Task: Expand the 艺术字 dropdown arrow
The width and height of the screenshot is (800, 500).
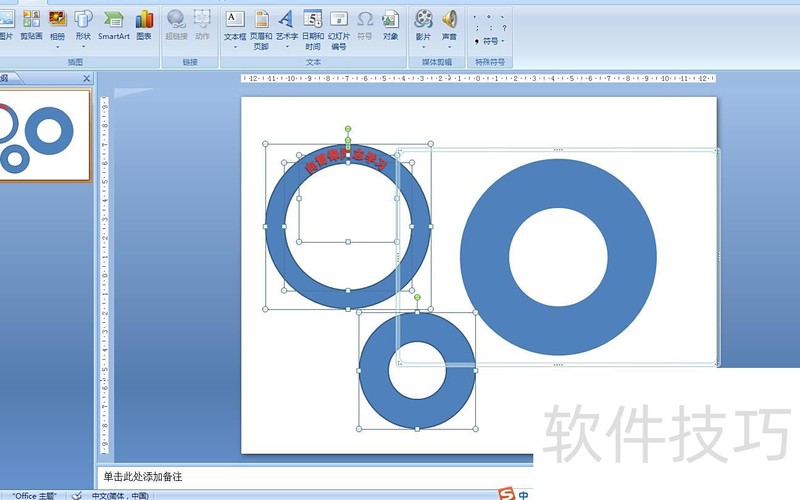Action: click(x=287, y=47)
